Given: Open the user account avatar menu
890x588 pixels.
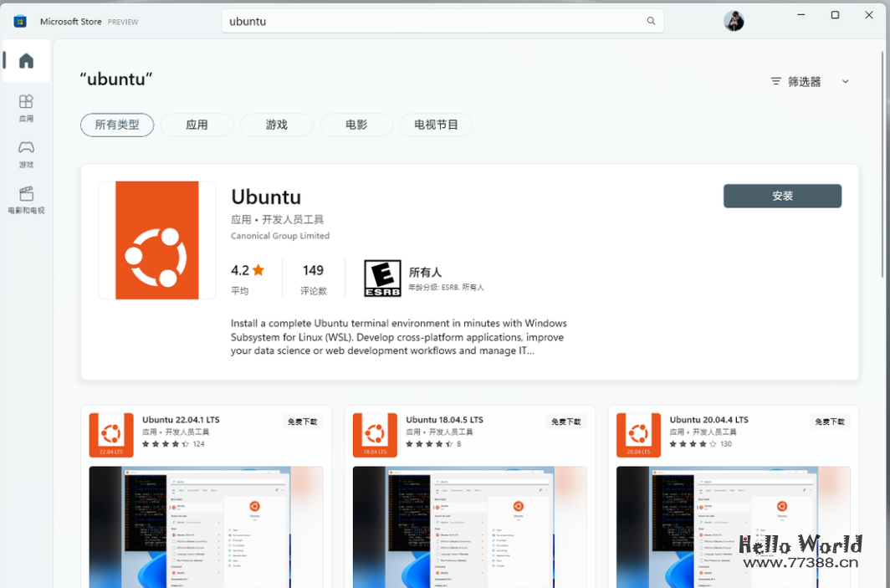Looking at the screenshot, I should point(734,21).
